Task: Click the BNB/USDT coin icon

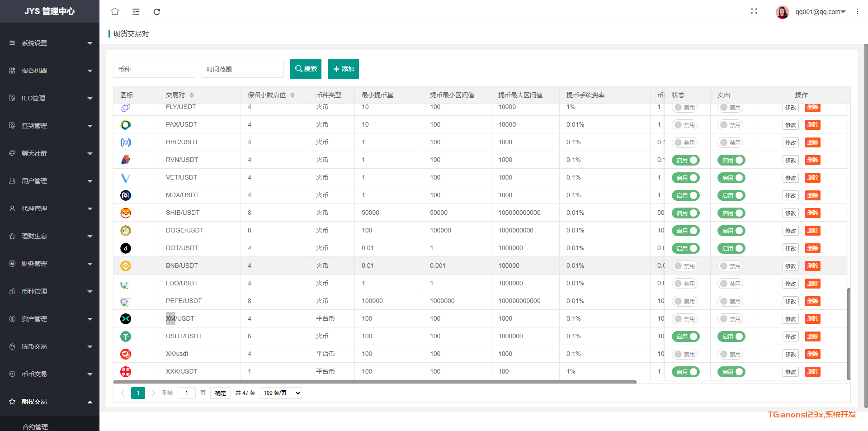Action: coord(126,266)
